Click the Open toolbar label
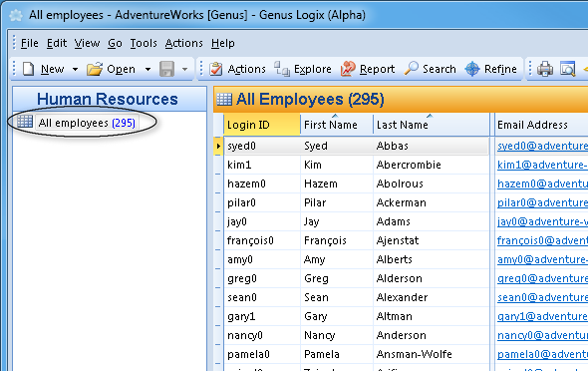Viewport: 588px width, 371px height. click(121, 69)
